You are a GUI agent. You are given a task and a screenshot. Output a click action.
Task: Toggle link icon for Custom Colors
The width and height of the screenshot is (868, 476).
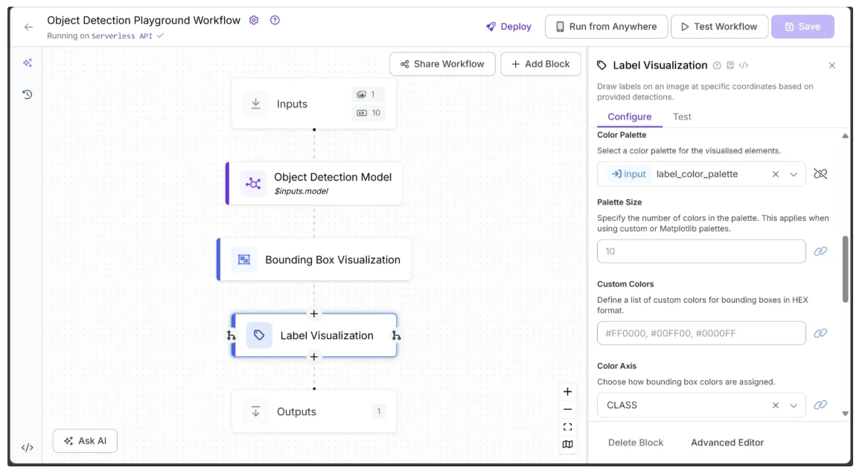pyautogui.click(x=820, y=333)
